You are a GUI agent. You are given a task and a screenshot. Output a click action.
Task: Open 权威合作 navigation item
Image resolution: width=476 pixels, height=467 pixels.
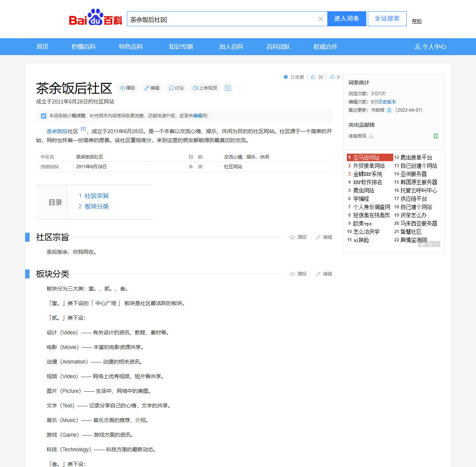[325, 47]
